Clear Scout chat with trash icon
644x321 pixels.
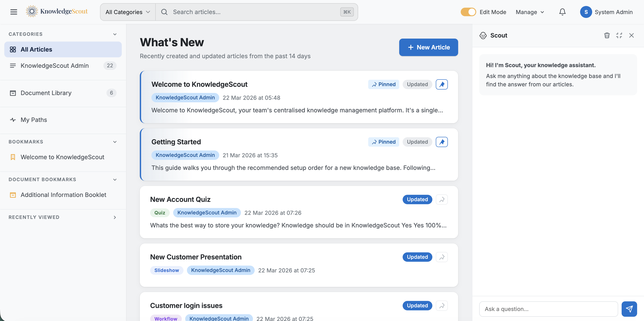click(x=607, y=36)
